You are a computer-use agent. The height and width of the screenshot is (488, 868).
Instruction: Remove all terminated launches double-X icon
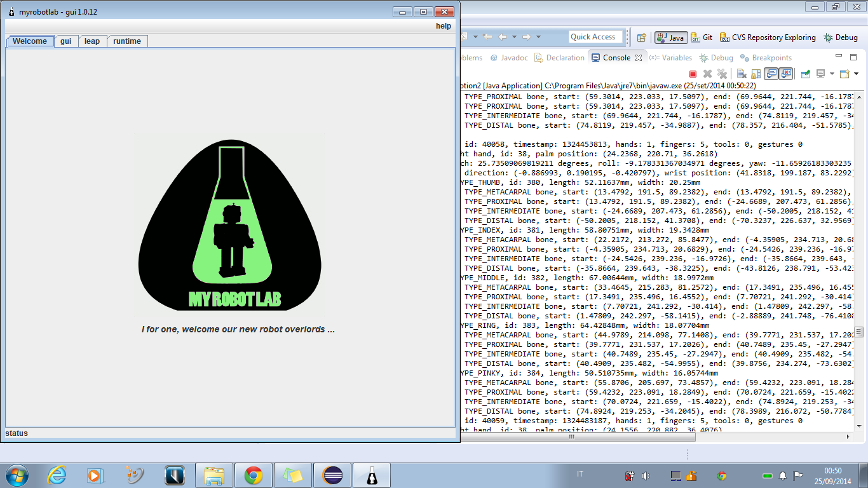722,74
